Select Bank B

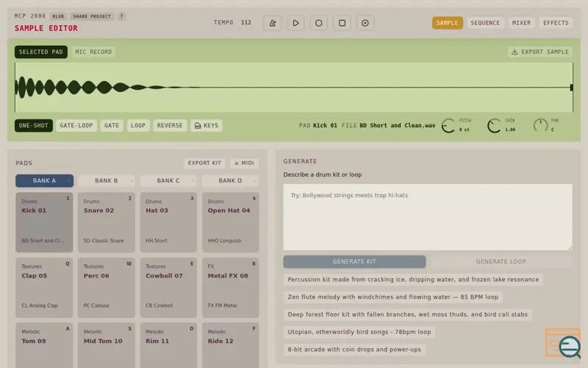106,180
